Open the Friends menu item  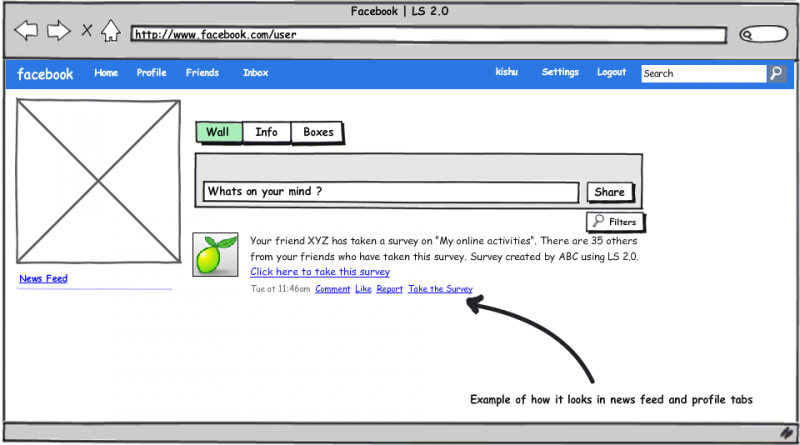point(202,73)
